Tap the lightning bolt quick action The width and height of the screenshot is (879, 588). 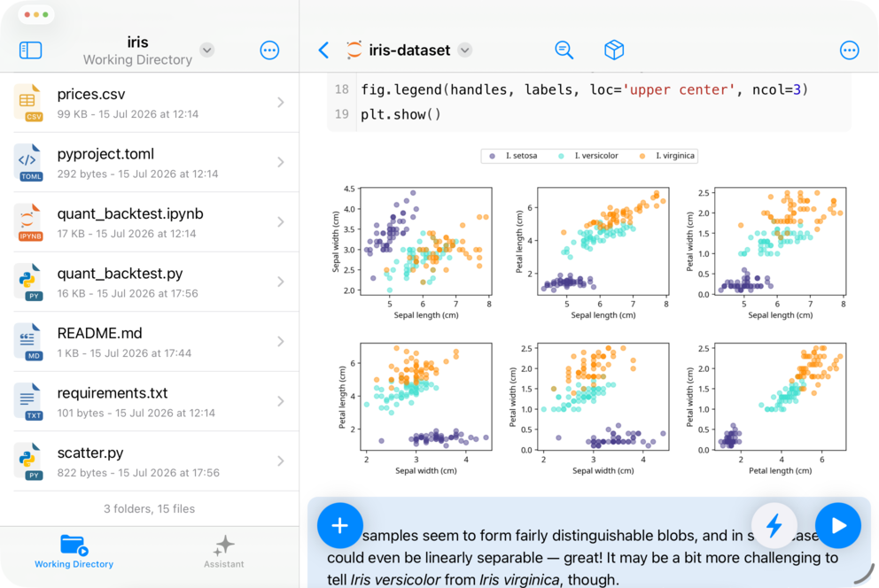tap(774, 525)
